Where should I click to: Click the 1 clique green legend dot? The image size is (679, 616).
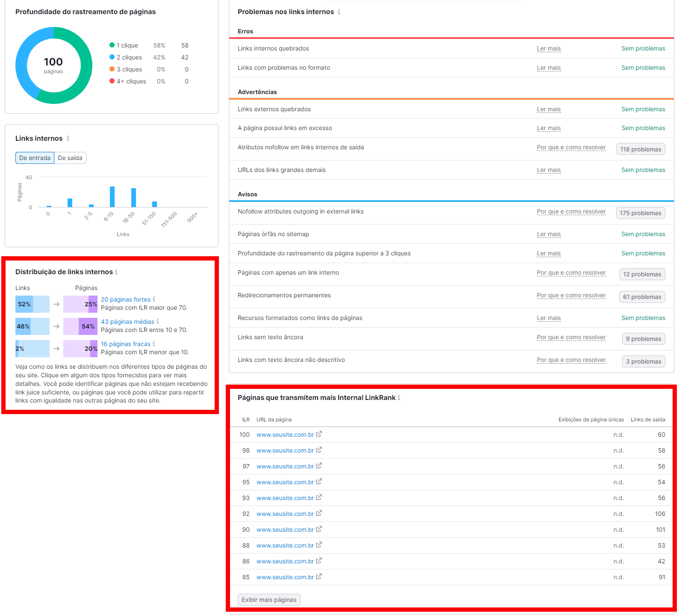tap(112, 45)
